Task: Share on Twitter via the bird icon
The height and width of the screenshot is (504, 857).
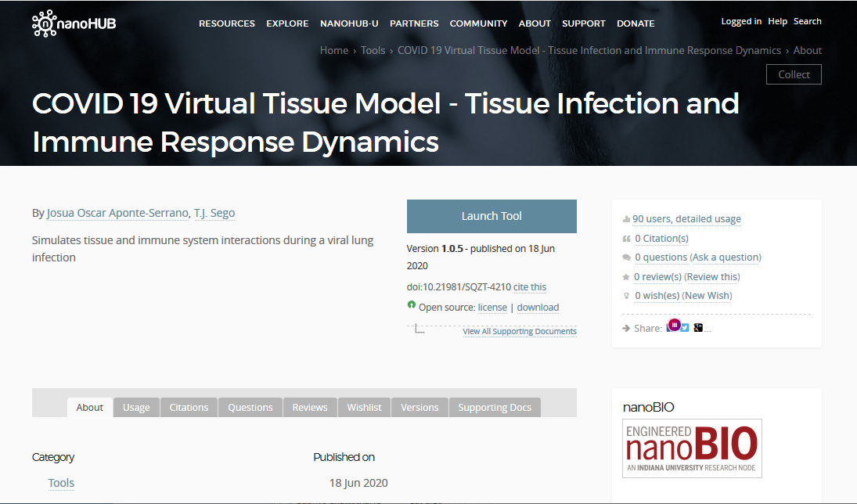Action: (x=685, y=328)
